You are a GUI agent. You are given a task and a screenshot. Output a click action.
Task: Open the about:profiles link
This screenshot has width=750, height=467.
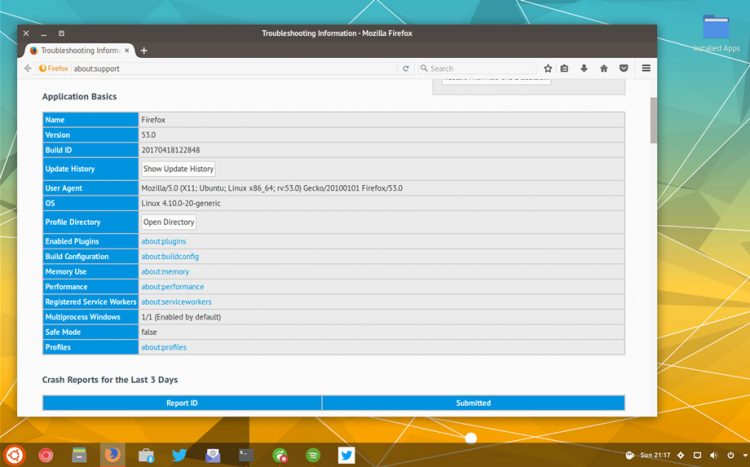pyautogui.click(x=164, y=347)
